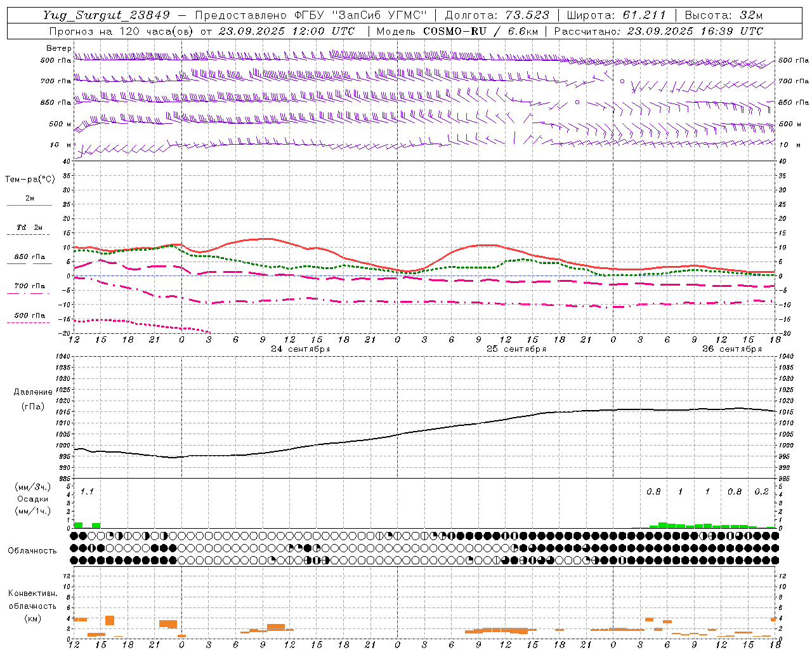Screen dimensions: 812x650
Task: Click the station title Yug_Surgut_23849
Action: tap(107, 15)
